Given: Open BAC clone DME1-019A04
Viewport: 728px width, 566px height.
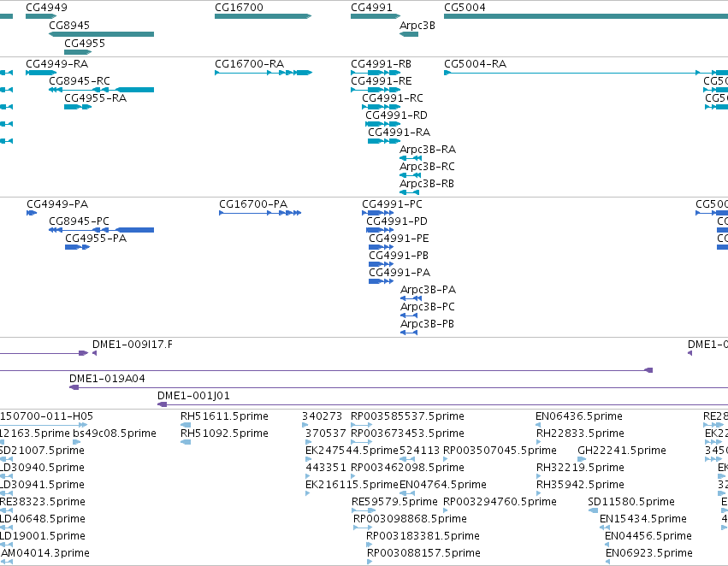Looking at the screenshot, I should click(107, 379).
